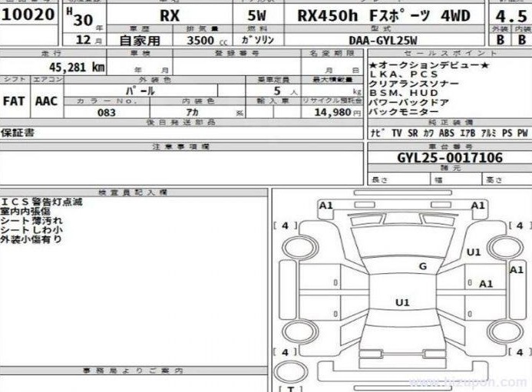The width and height of the screenshot is (532, 392).
Task: Click the BSM、HUD sales point line
Action: click(404, 93)
